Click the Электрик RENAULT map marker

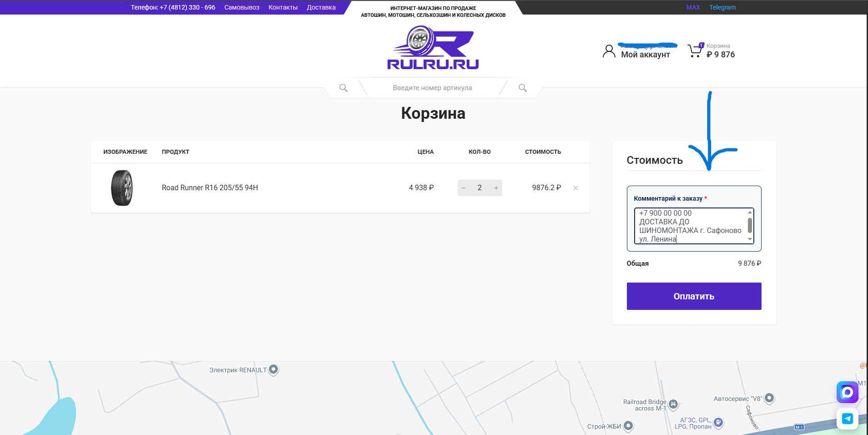[x=273, y=370]
